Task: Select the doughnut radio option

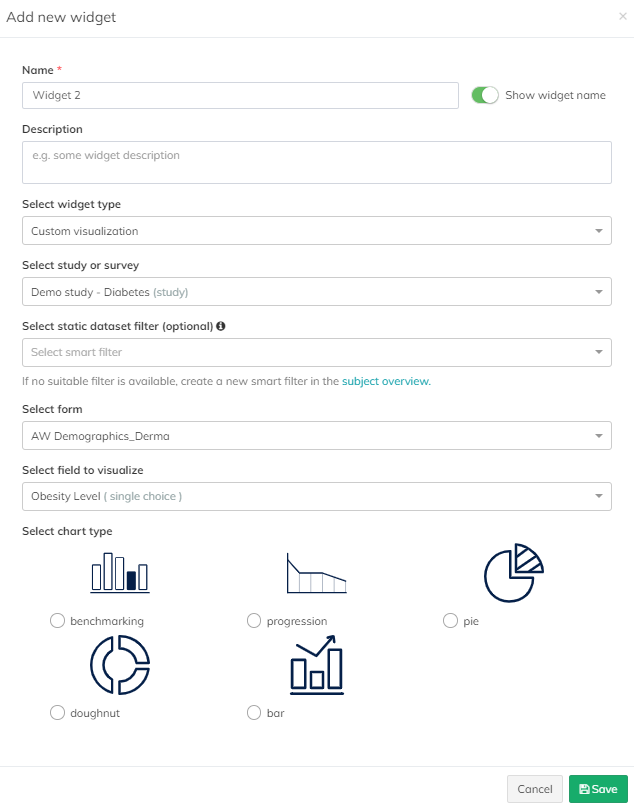Action: pyautogui.click(x=58, y=713)
